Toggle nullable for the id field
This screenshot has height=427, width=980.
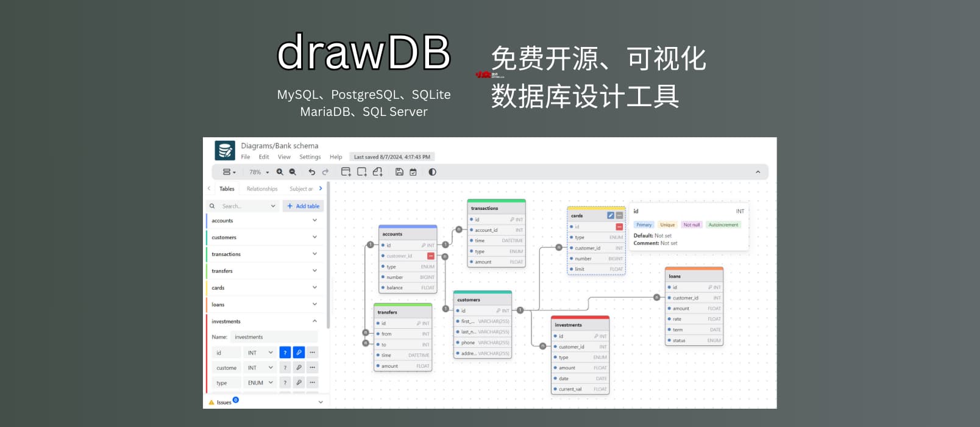point(285,353)
